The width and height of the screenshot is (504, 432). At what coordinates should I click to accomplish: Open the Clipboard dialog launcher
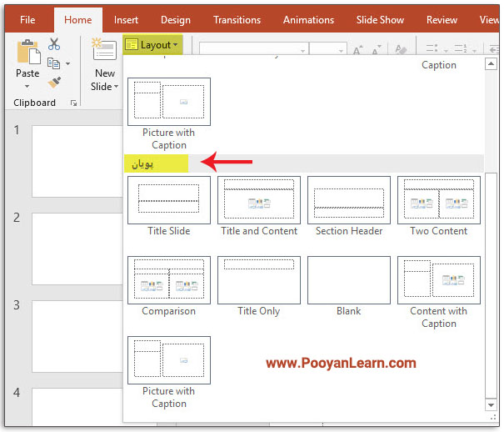coord(73,103)
